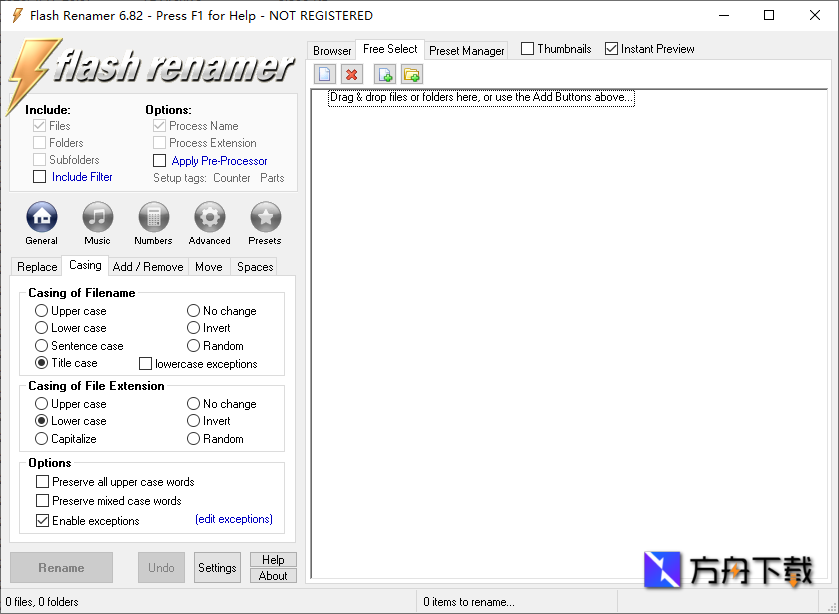Click the Add folder icon
This screenshot has height=614, width=839.
(x=412, y=73)
